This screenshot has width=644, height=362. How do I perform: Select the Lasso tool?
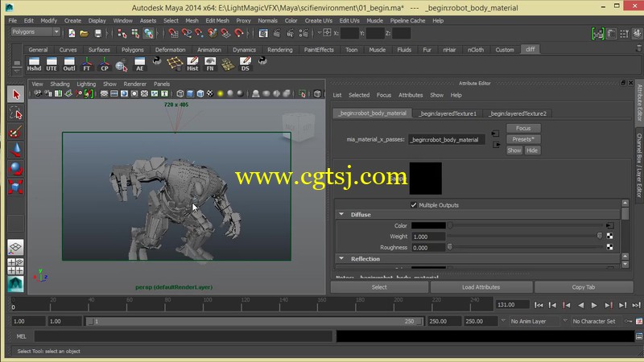15,113
